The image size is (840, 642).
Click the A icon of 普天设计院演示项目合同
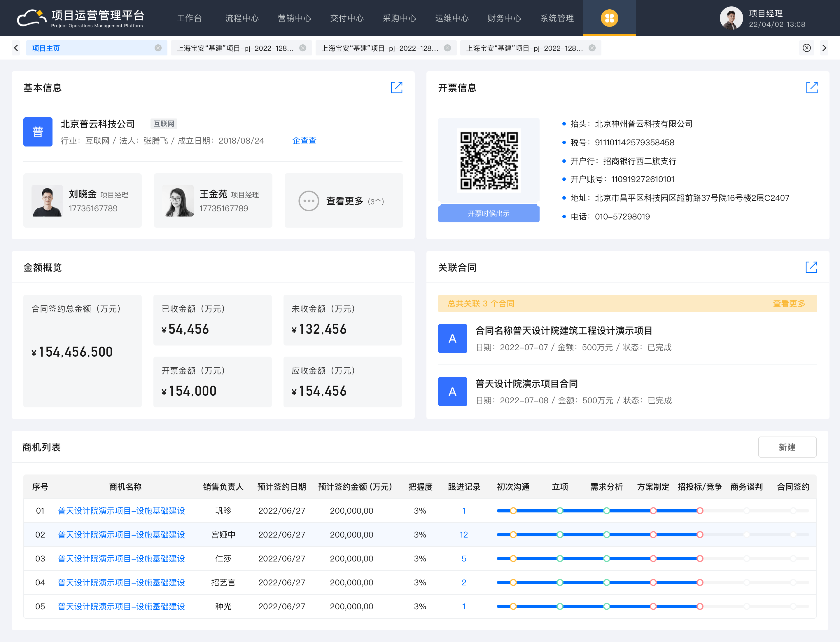point(452,391)
